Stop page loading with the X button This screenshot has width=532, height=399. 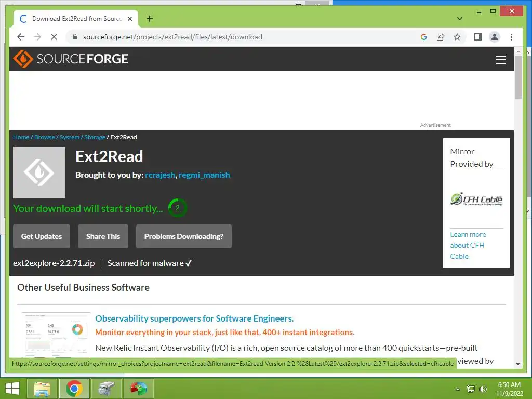click(x=54, y=37)
